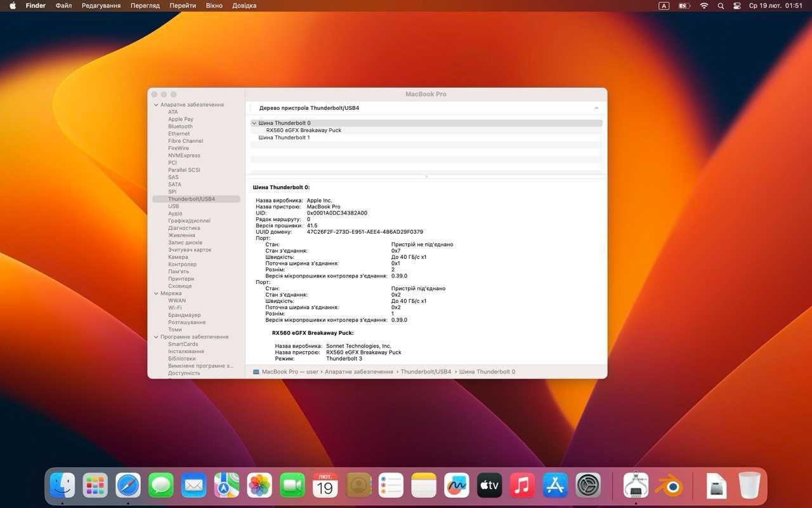This screenshot has height=508, width=812.
Task: Open Launchpad in the Dock
Action: point(95,486)
